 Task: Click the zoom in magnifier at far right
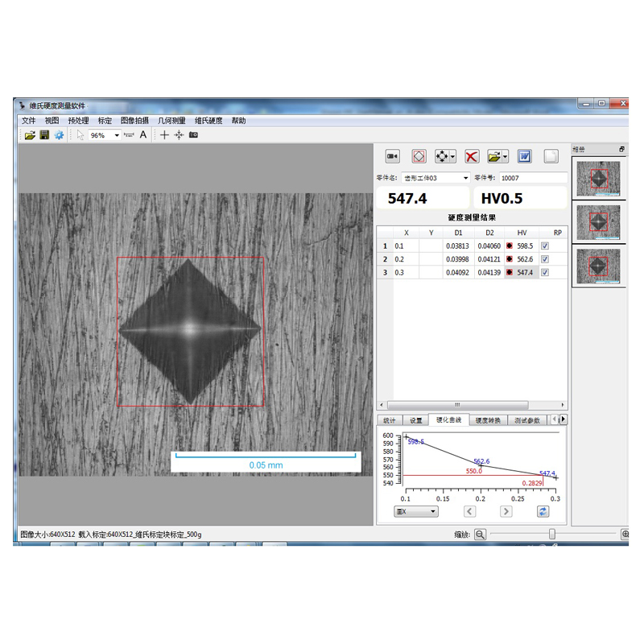[x=625, y=534]
